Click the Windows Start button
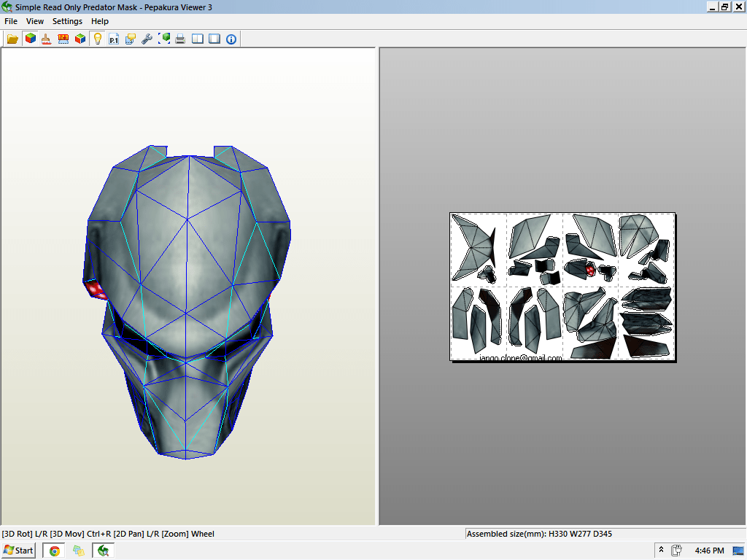Screen dimensions: 747x560 click(x=19, y=551)
